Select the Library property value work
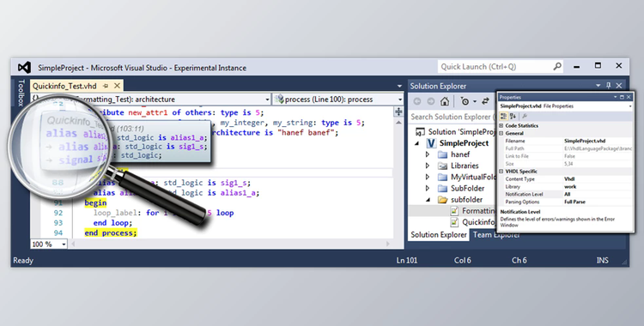The height and width of the screenshot is (326, 644). [570, 187]
